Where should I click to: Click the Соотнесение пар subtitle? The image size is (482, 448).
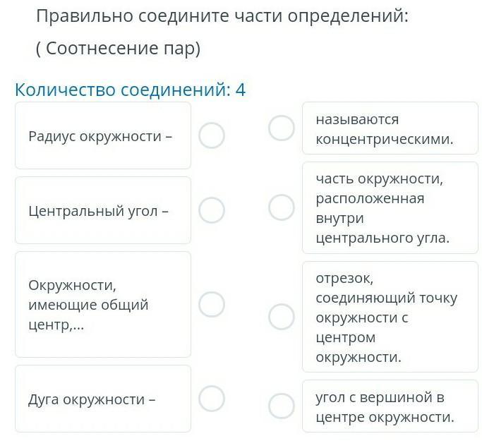[x=119, y=49]
